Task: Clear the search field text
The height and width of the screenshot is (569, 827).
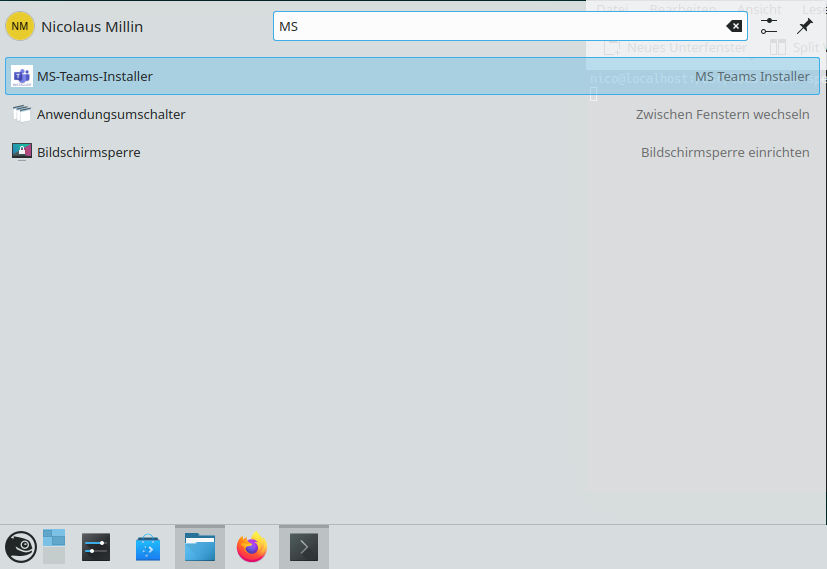Action: pyautogui.click(x=734, y=26)
